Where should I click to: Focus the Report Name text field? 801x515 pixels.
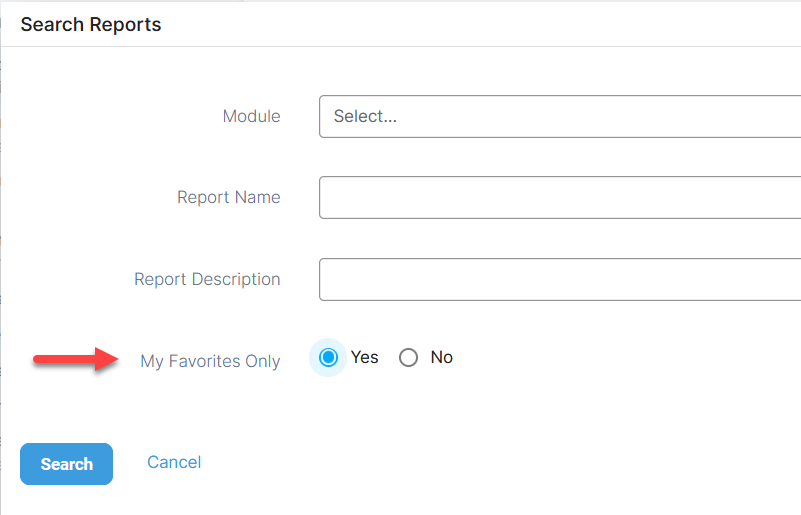tap(560, 197)
